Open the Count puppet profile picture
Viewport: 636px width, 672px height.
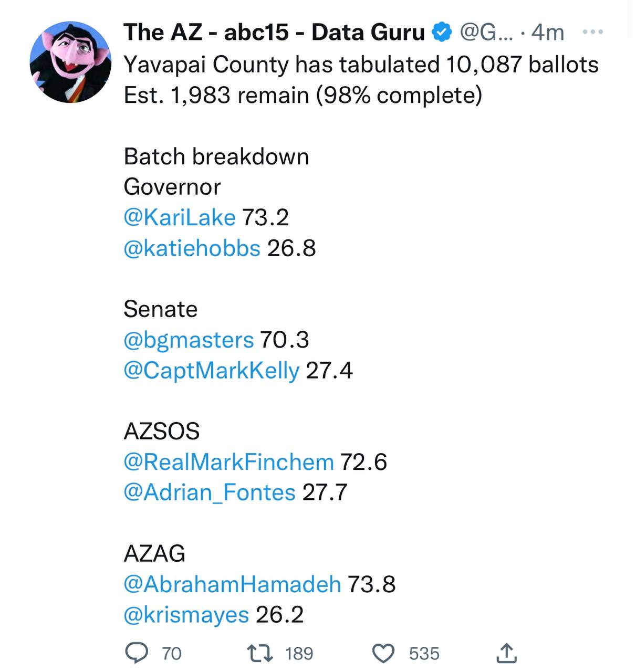70,62
